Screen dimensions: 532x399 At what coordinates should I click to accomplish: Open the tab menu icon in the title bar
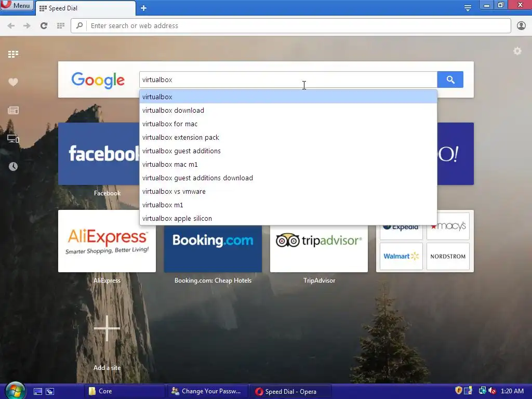[x=468, y=8]
